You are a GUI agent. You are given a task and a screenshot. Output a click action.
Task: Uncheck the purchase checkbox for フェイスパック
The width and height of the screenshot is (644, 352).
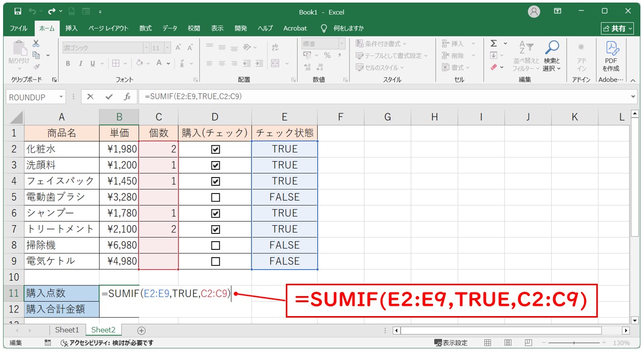tap(216, 181)
